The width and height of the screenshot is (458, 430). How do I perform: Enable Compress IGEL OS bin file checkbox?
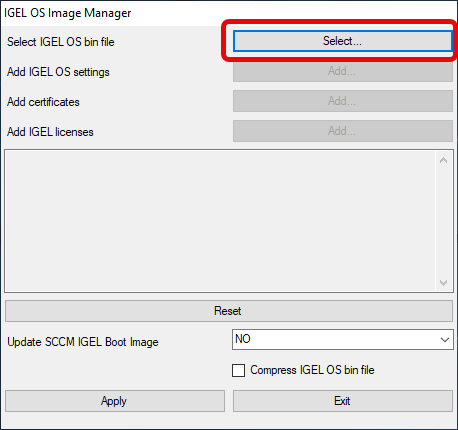238,370
